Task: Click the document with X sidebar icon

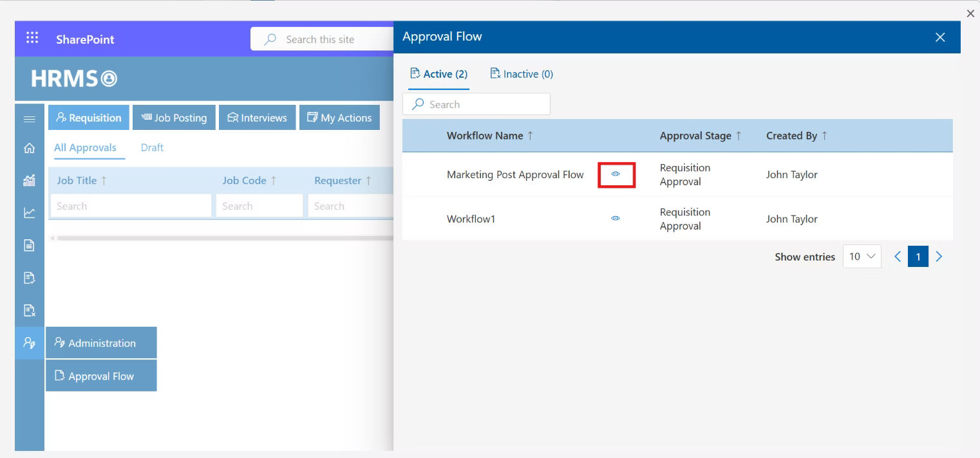Action: click(29, 311)
